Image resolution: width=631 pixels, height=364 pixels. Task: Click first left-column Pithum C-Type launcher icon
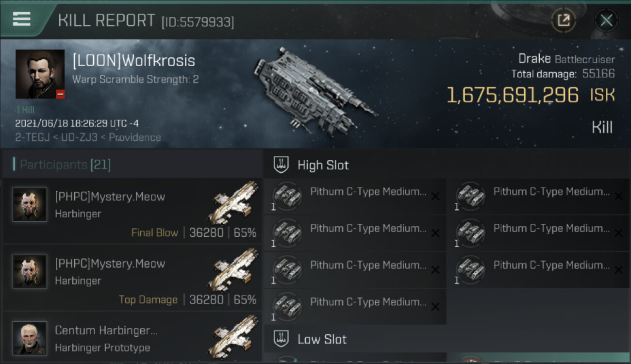point(287,196)
